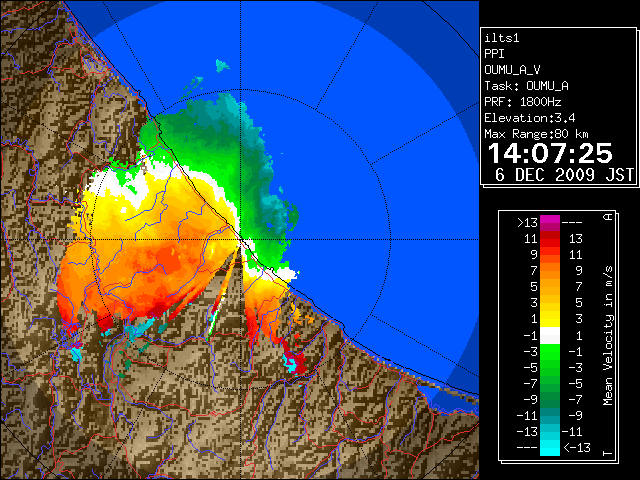Click the 'Mean Velocity in m/s' legend title
The width and height of the screenshot is (640, 480).
[x=608, y=336]
